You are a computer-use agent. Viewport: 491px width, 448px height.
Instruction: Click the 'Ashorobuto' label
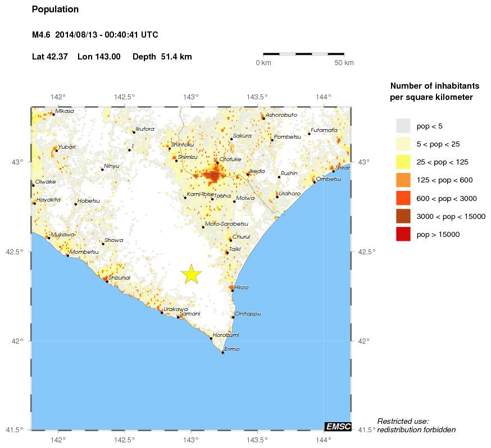[281, 115]
